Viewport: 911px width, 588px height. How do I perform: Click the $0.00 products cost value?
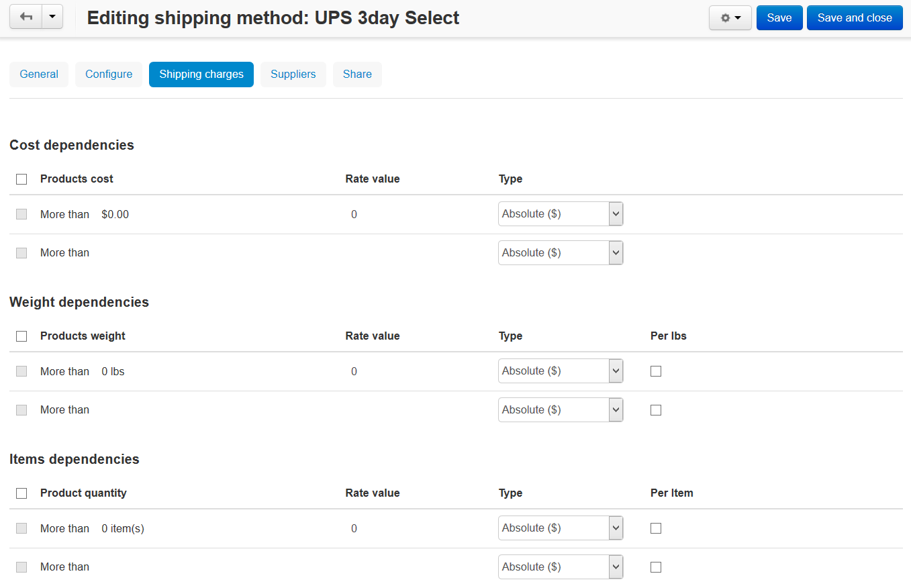[115, 215]
